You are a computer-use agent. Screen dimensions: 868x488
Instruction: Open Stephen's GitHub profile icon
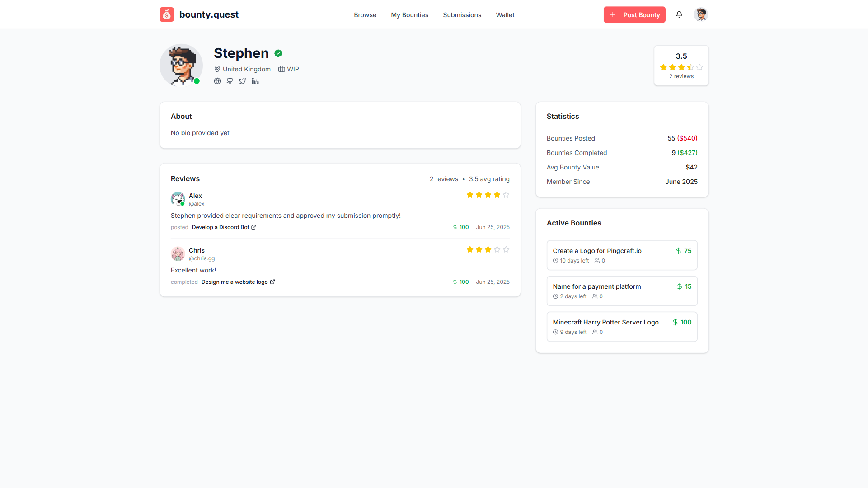pyautogui.click(x=230, y=81)
